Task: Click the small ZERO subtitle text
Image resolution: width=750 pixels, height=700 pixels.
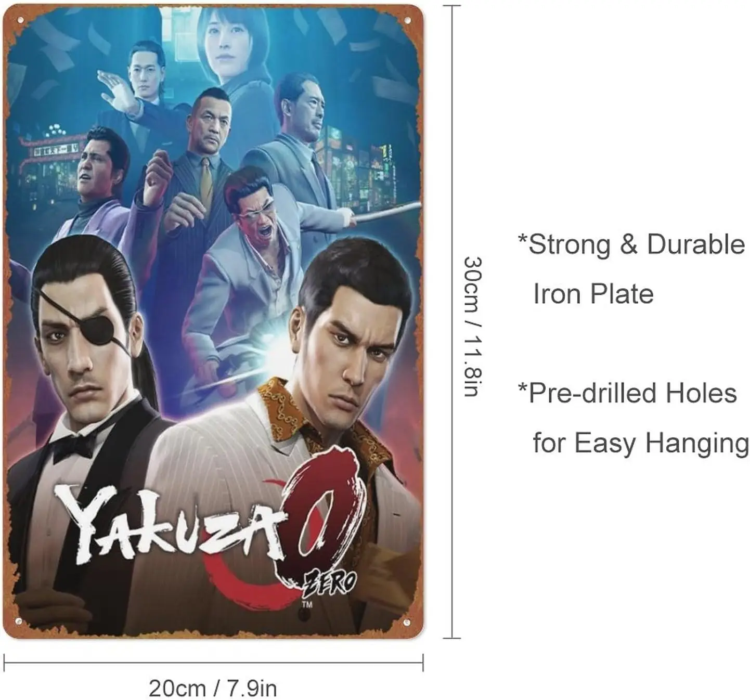Action: (331, 582)
